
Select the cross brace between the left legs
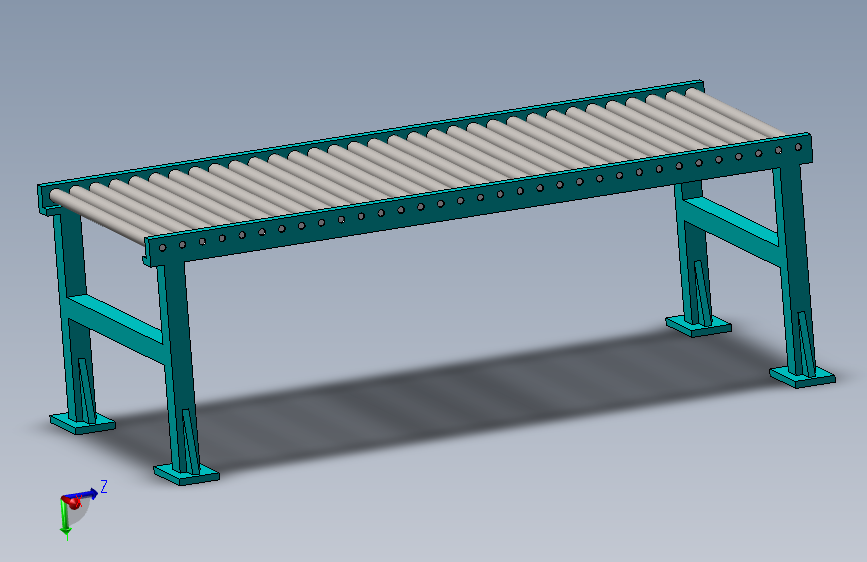(x=115, y=327)
